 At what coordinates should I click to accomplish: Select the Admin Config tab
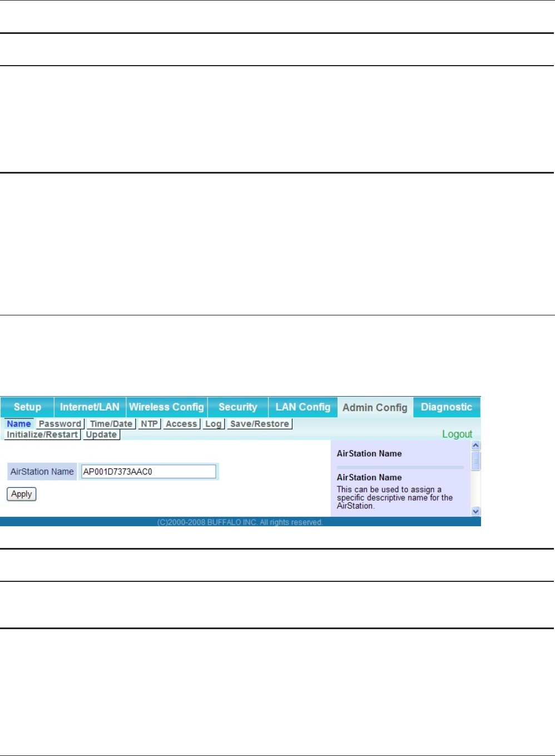click(x=375, y=408)
